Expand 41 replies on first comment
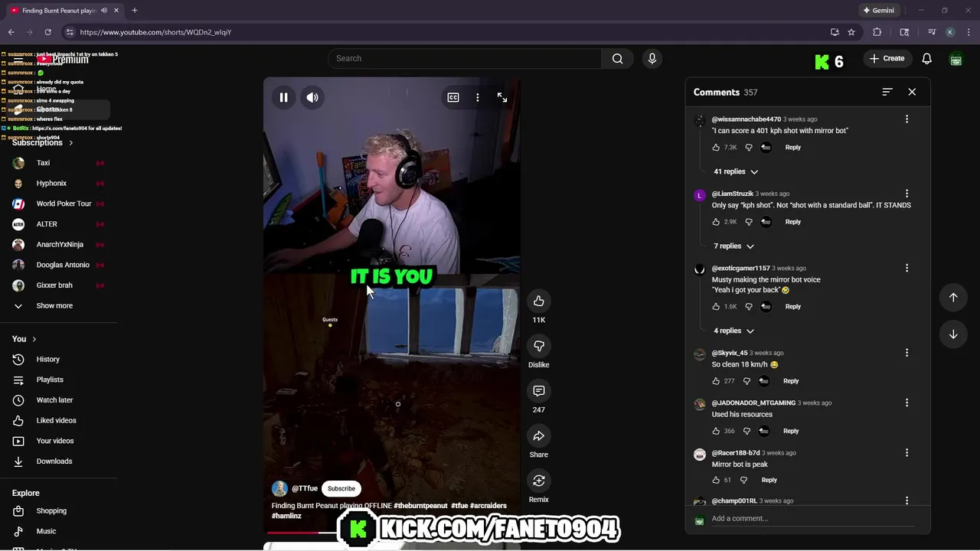980x551 pixels. point(736,171)
